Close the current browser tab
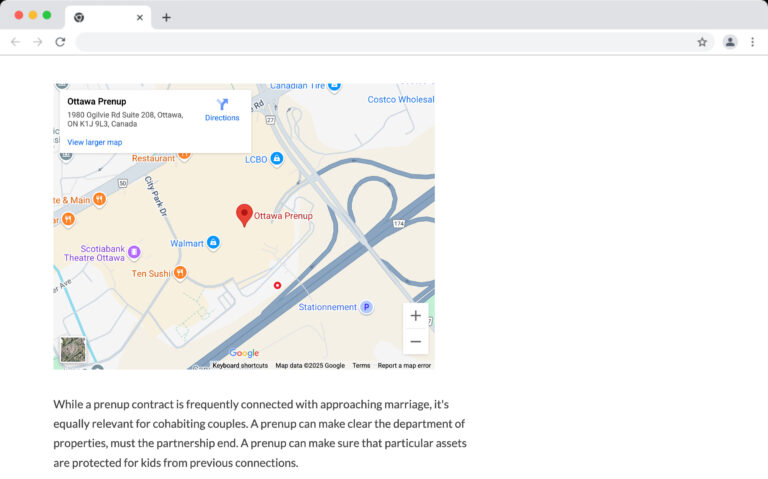This screenshot has width=768, height=479. point(140,18)
